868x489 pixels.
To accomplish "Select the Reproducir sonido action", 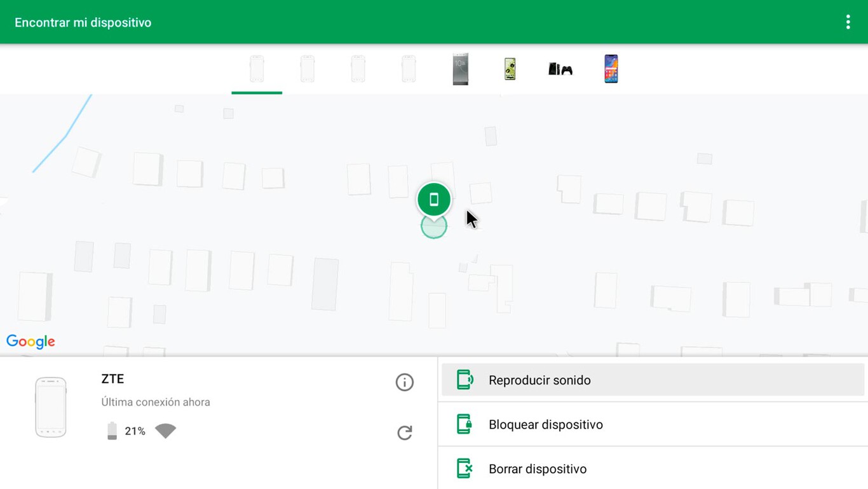I will coord(539,380).
